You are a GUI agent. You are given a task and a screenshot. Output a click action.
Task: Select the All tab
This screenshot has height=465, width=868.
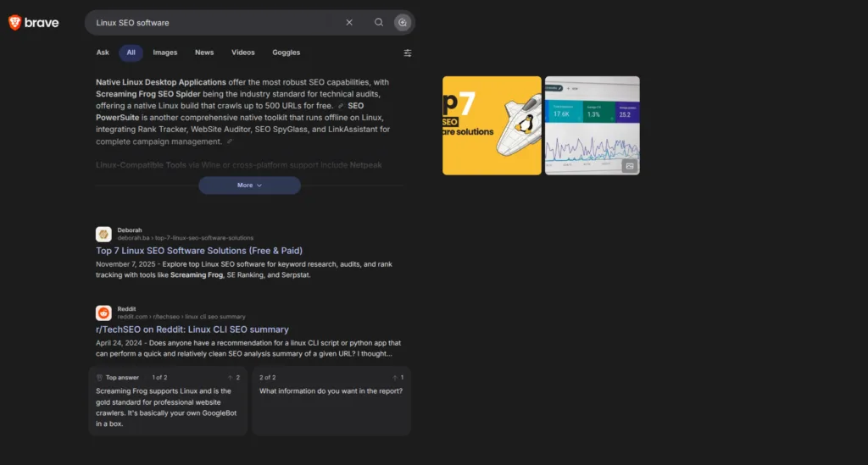[x=131, y=53]
